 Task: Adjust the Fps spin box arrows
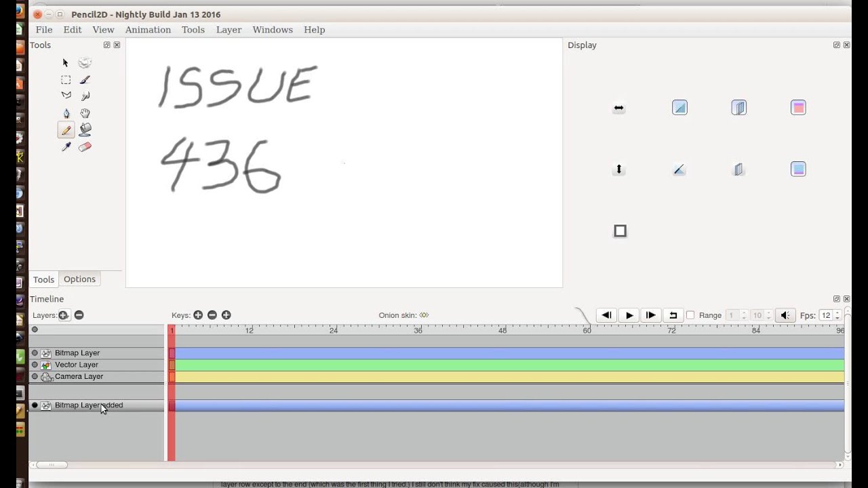(x=837, y=315)
